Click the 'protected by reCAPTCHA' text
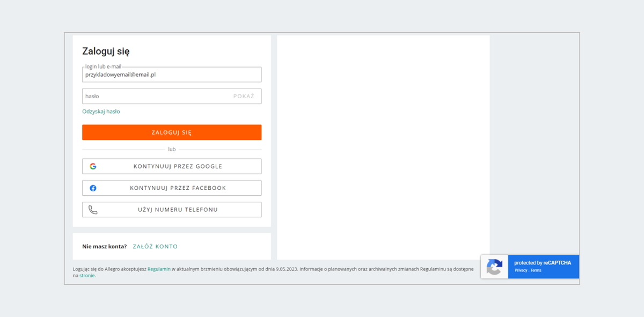 coord(543,263)
